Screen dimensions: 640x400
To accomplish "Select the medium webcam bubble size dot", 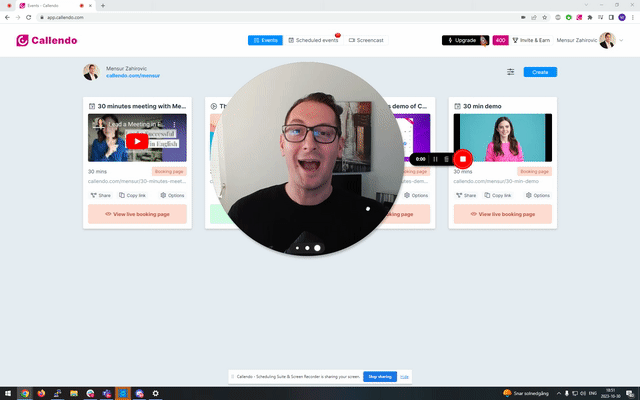I will tap(307, 248).
